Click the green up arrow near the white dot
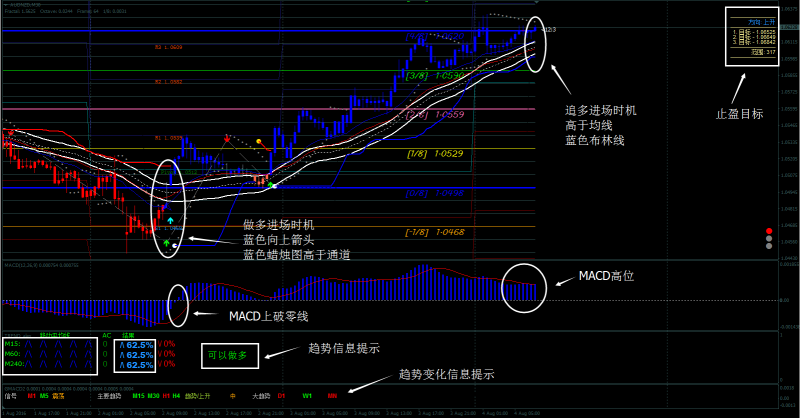Screen dimensions: 800x418 point(271,186)
